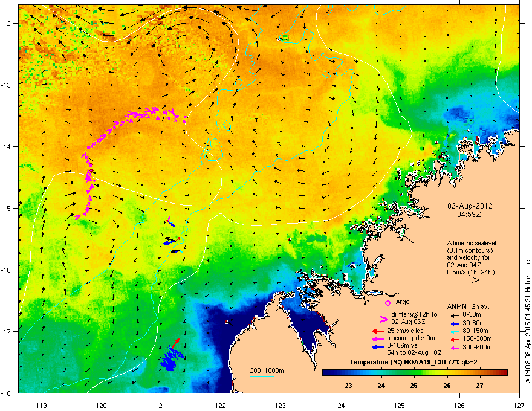Click the magenta drifters chevron legend symbol
532x411 pixels.
[383, 319]
